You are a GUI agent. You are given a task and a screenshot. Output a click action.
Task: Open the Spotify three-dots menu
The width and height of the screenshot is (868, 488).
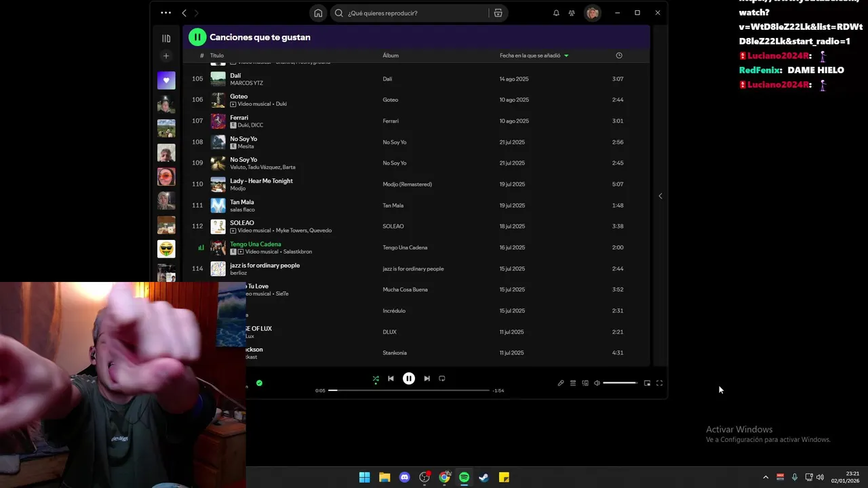tap(166, 13)
